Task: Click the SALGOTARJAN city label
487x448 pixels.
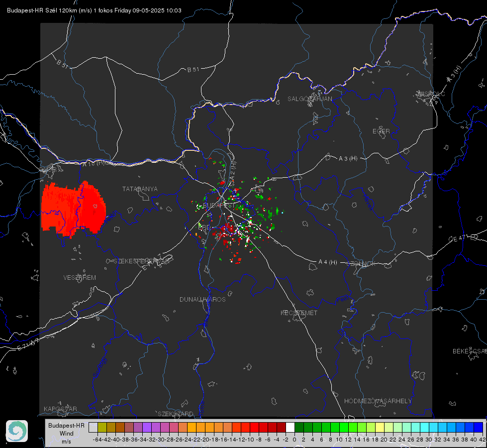Action: pyautogui.click(x=309, y=99)
